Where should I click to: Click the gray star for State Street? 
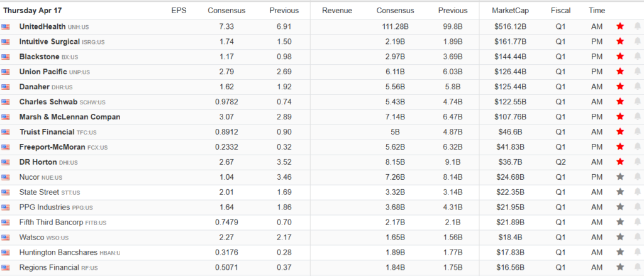click(x=620, y=192)
